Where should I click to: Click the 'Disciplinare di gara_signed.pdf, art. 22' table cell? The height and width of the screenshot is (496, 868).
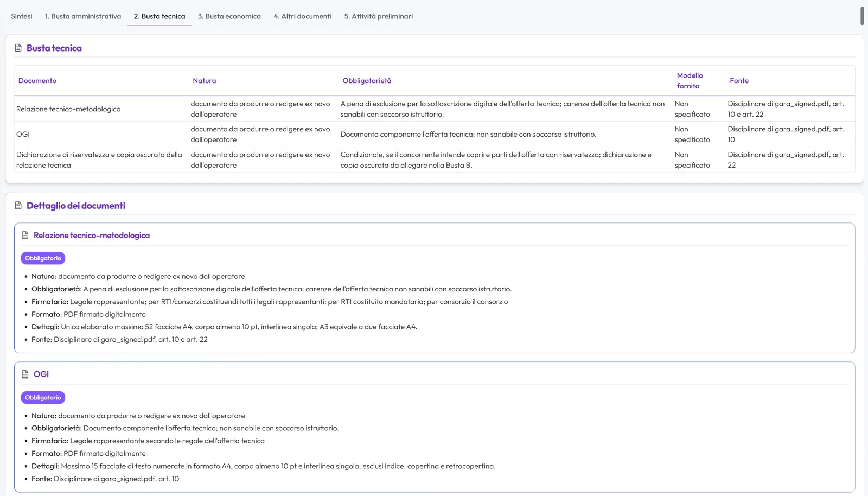coord(790,160)
